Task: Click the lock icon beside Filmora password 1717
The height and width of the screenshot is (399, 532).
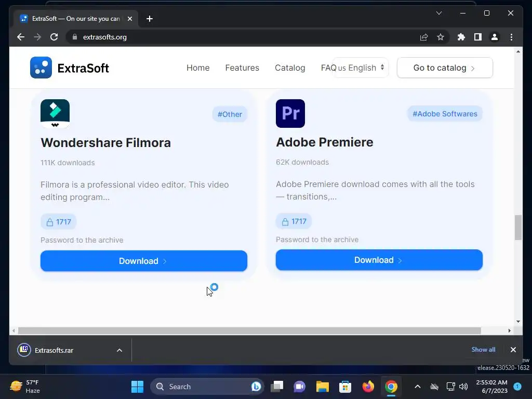Action: pos(50,222)
